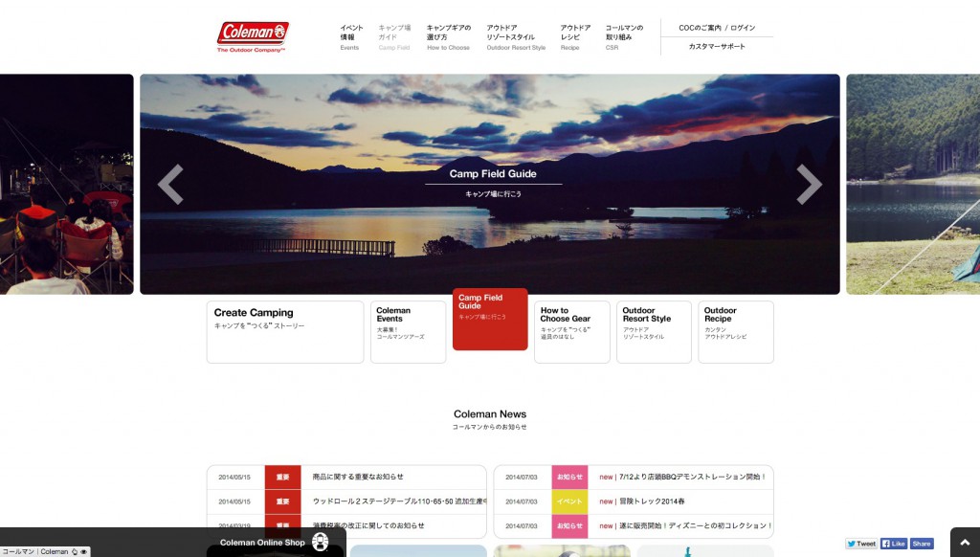This screenshot has height=557, width=980.
Task: Open the Disney collection news item
Action: pos(634,525)
